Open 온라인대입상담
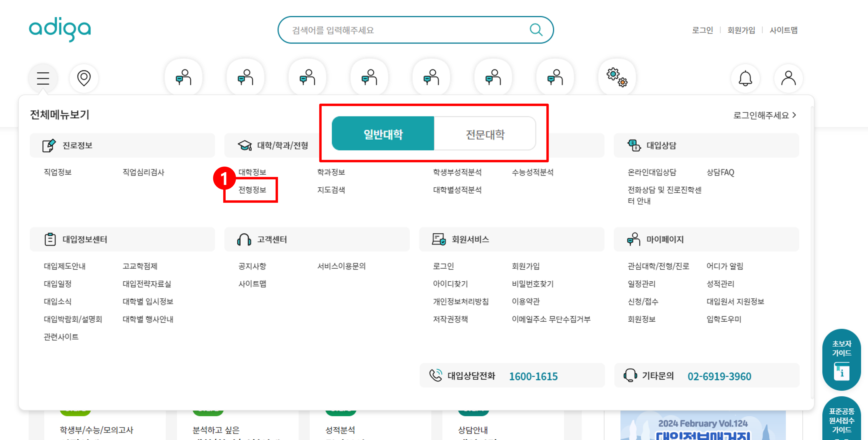Screen dimensions: 868x440 [652, 172]
